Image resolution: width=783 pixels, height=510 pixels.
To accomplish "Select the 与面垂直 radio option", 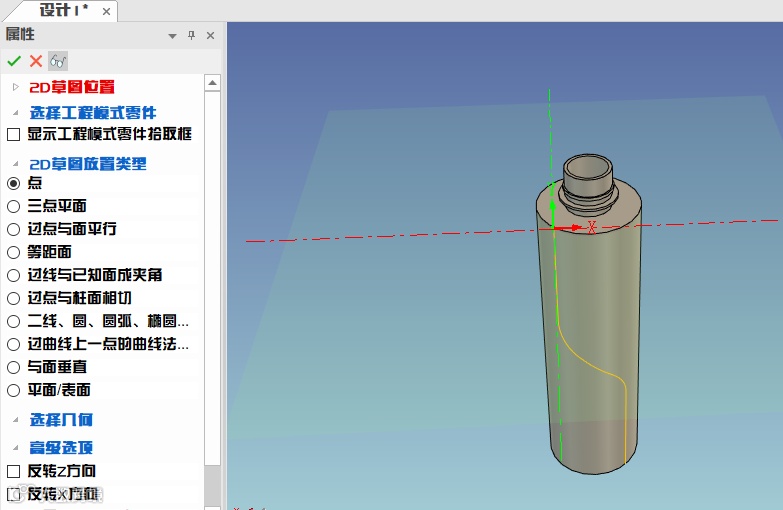I will (x=13, y=367).
